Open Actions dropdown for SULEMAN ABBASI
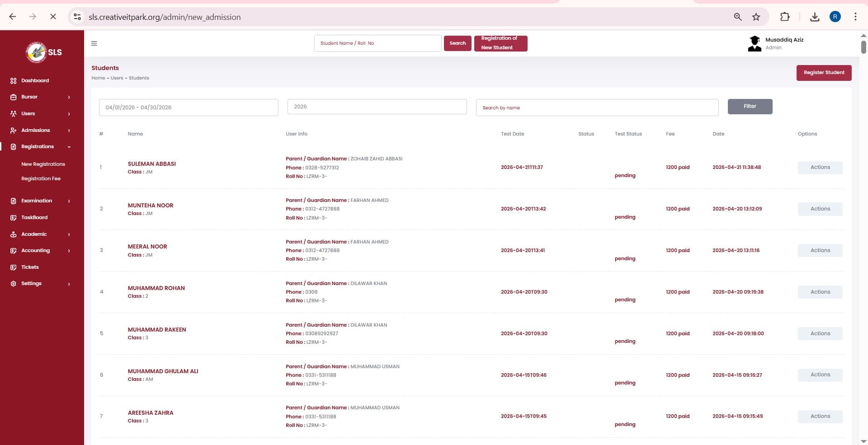The image size is (868, 445). click(820, 168)
